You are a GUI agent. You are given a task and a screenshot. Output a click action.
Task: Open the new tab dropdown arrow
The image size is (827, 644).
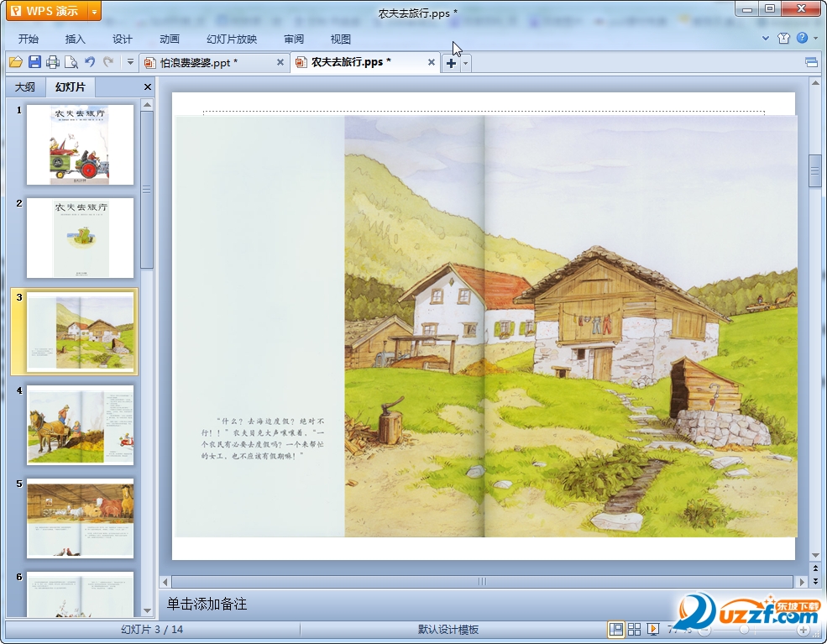click(465, 63)
